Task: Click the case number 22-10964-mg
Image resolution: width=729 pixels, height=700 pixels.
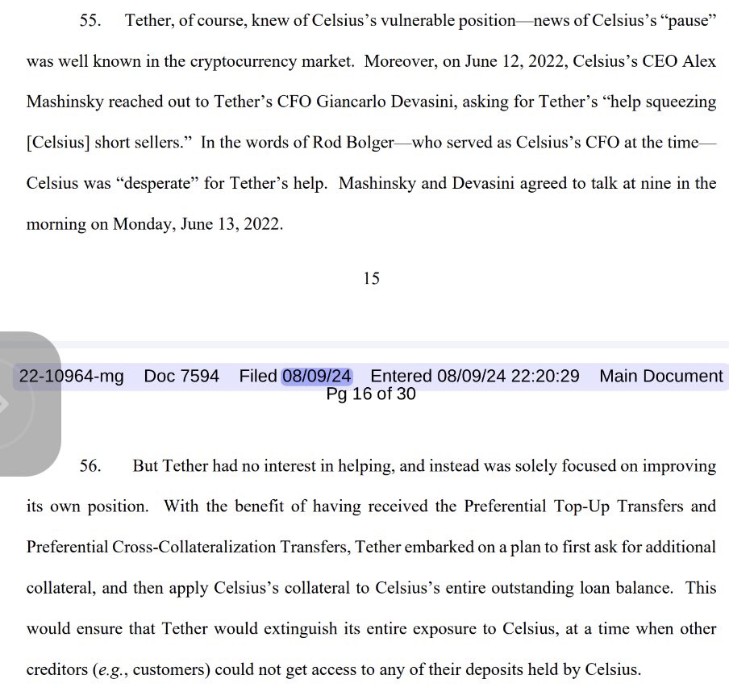Action: tap(71, 376)
